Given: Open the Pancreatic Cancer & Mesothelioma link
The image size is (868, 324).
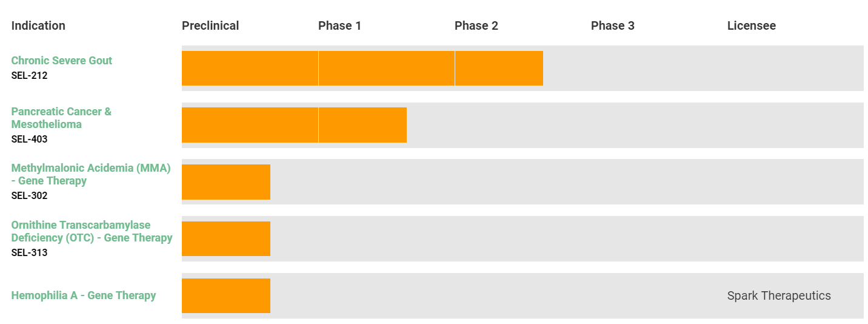Looking at the screenshot, I should (61, 118).
